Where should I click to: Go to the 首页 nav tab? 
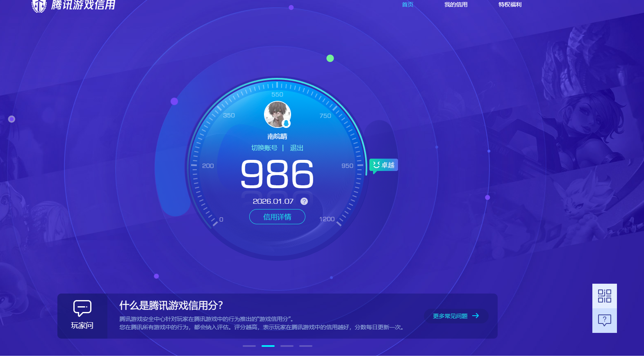tap(407, 5)
